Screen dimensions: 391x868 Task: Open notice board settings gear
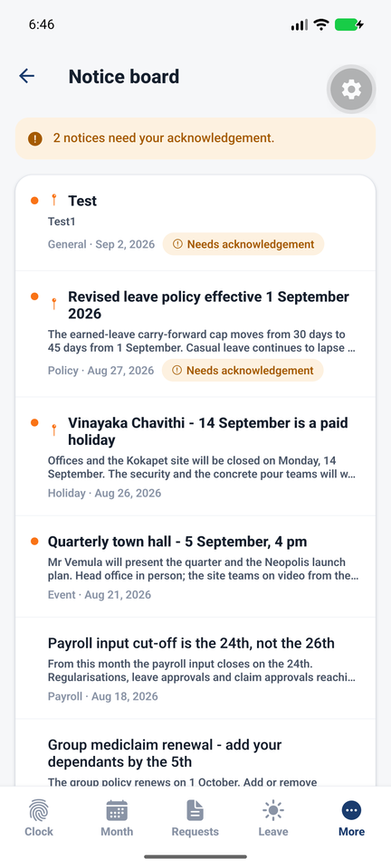pyautogui.click(x=351, y=90)
